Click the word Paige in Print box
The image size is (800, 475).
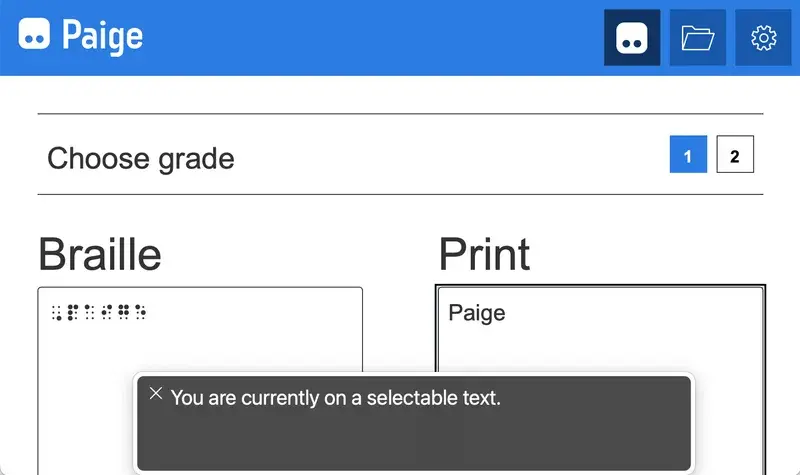pyautogui.click(x=476, y=313)
